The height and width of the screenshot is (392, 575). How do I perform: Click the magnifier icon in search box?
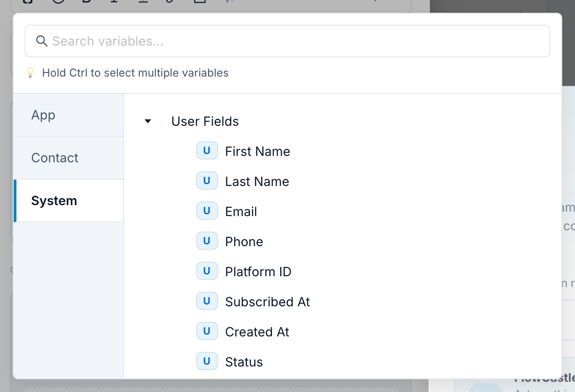tap(42, 41)
